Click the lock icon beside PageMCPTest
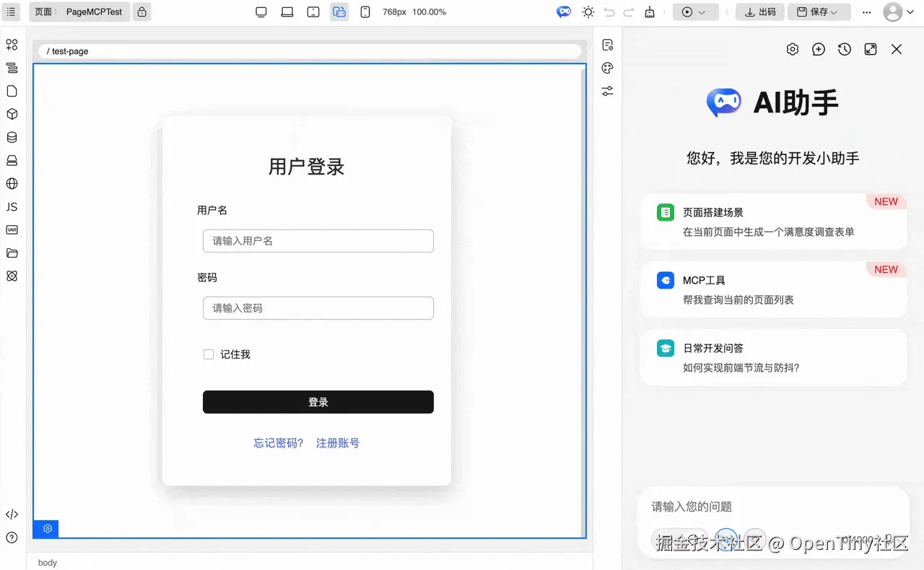Image resolution: width=924 pixels, height=570 pixels. click(x=141, y=12)
